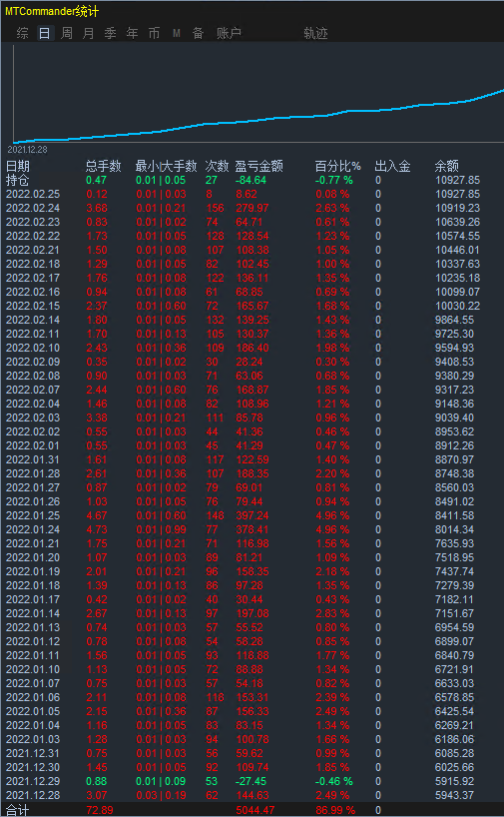Click the -84.64 floating loss value
Image resolution: width=504 pixels, height=817 pixels.
coord(251,181)
